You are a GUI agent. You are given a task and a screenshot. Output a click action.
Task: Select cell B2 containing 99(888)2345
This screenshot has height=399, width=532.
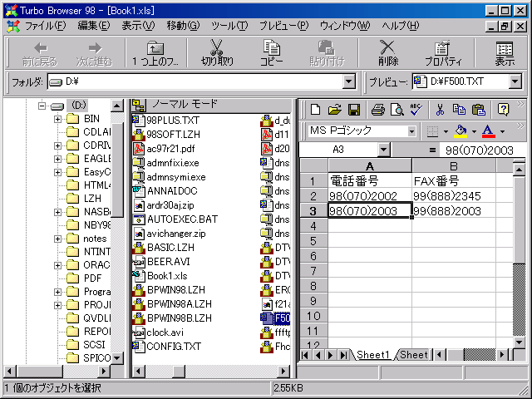click(x=454, y=196)
